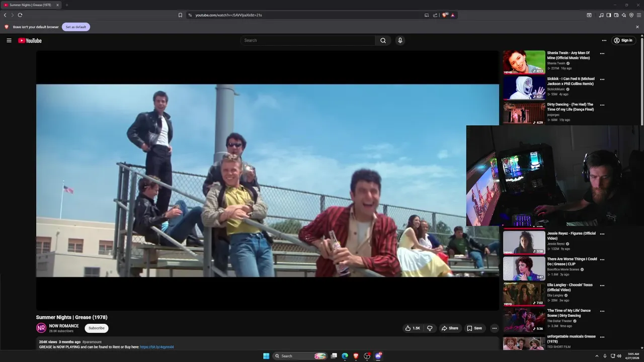The image size is (644, 362).
Task: Open Ella Langley Choosin' Texas title
Action: click(570, 287)
